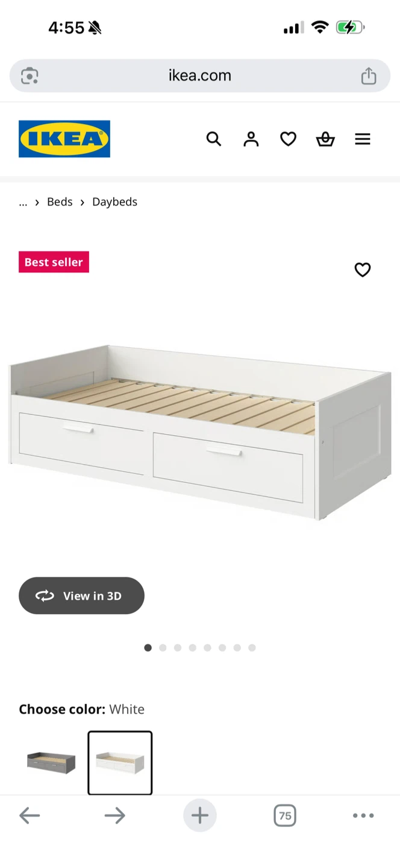
Task: Tap the browser share icon
Action: 369,75
